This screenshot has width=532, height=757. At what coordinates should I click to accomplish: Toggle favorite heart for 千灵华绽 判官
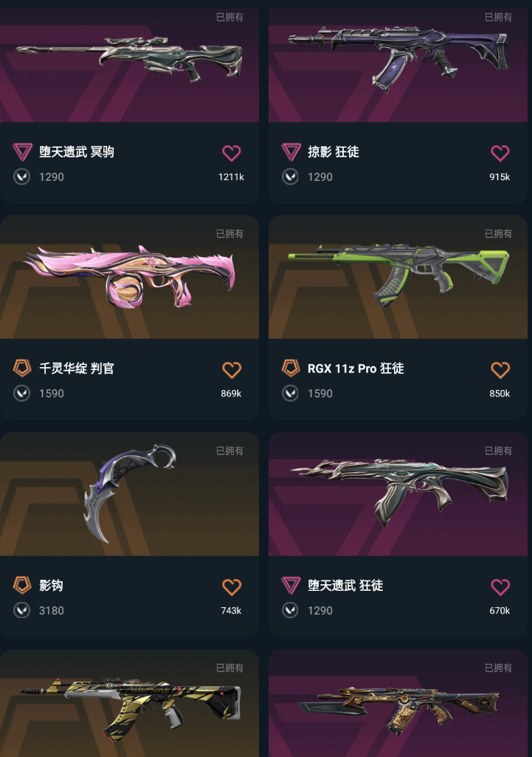232,370
